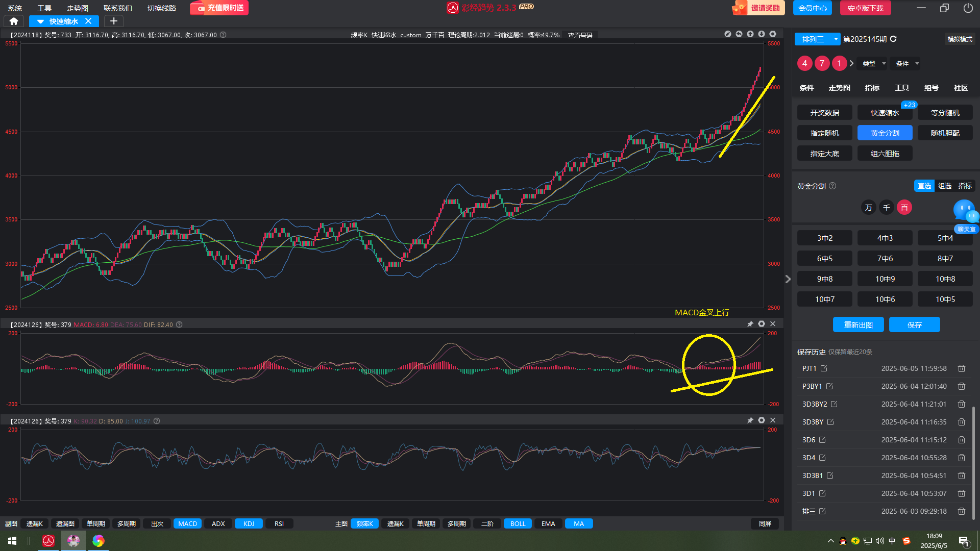Delete the P3BY1 saved record

click(962, 386)
